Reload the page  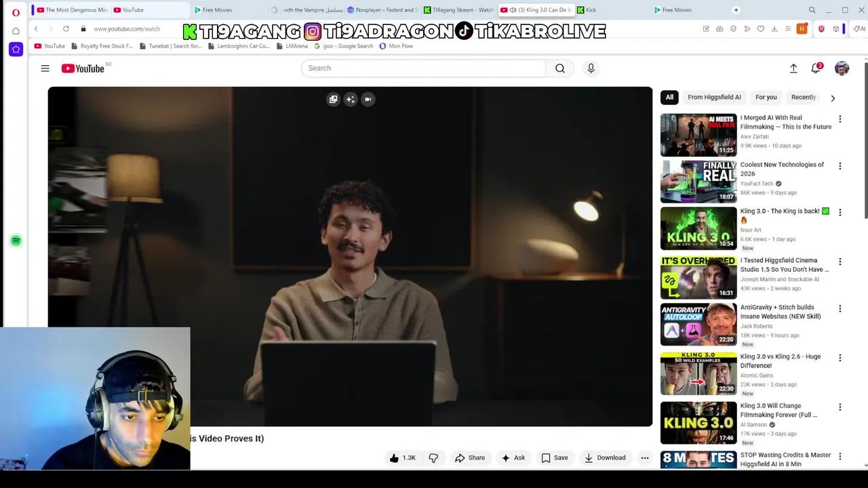pos(66,29)
